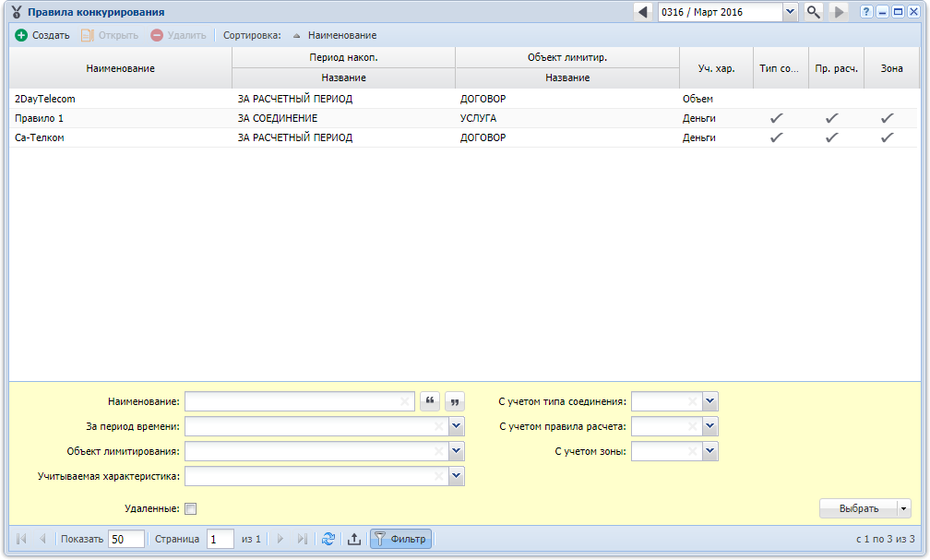Toggle the Удаленные checkbox

pos(190,508)
